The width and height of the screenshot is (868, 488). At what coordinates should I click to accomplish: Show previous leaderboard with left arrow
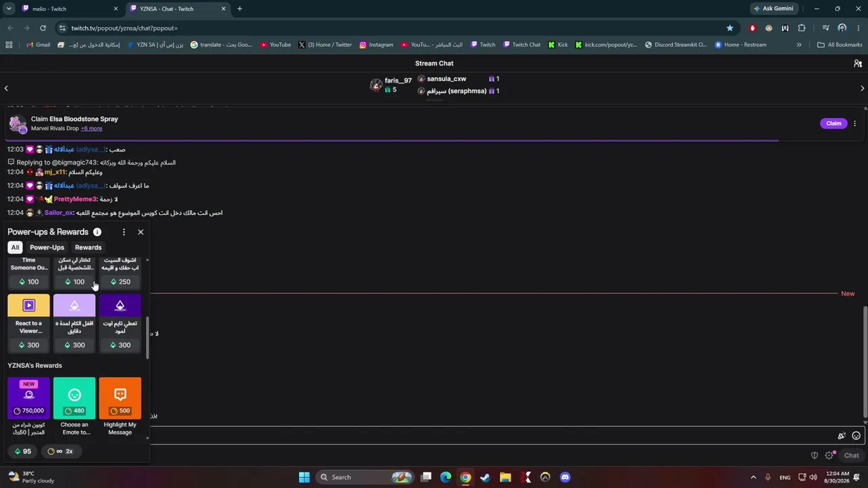coord(6,88)
